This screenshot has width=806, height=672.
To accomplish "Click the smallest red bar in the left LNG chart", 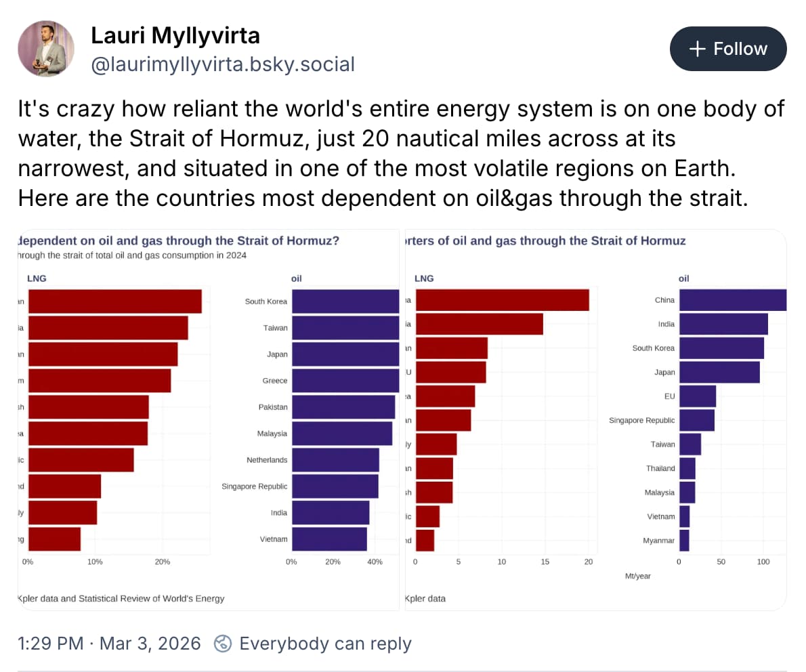I will coord(54,539).
